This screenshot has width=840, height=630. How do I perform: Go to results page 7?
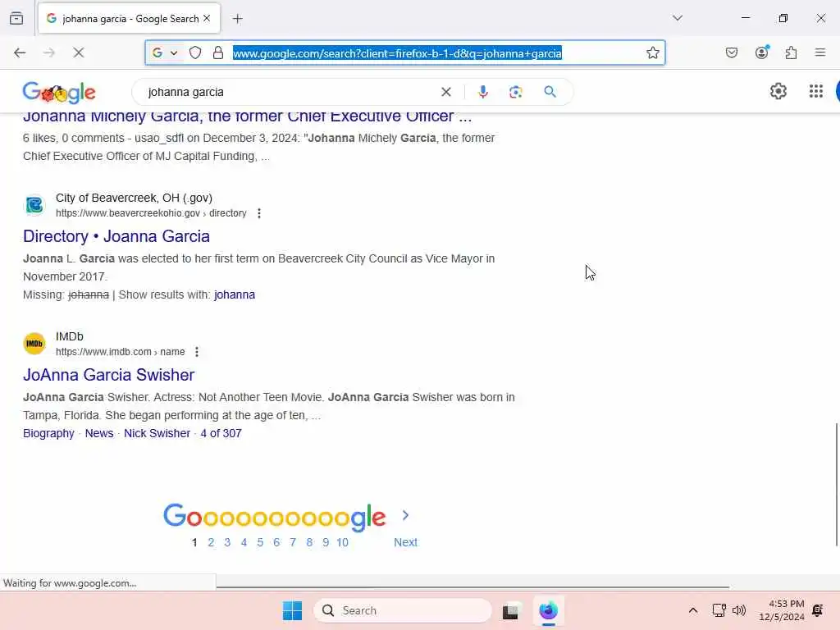[x=293, y=543]
